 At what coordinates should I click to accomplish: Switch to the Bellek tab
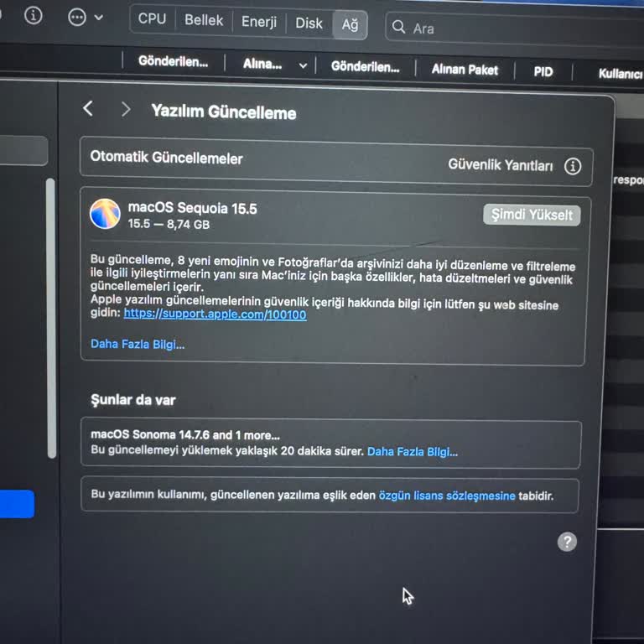coord(204,20)
